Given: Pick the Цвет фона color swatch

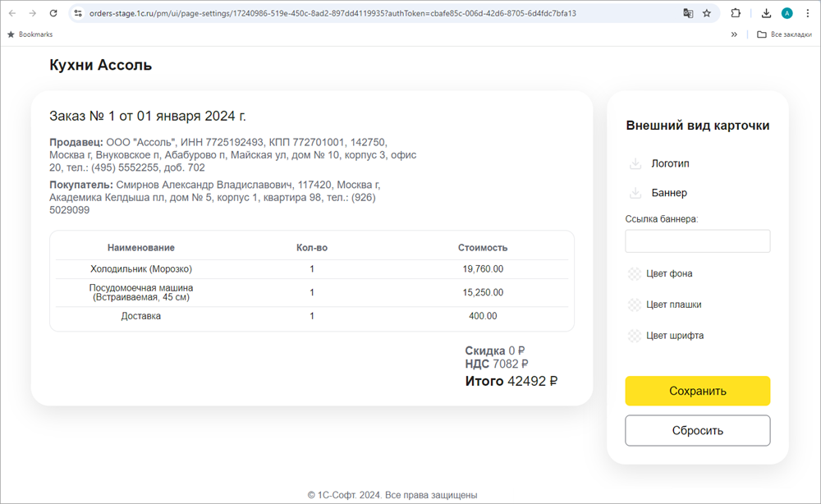Looking at the screenshot, I should (634, 274).
